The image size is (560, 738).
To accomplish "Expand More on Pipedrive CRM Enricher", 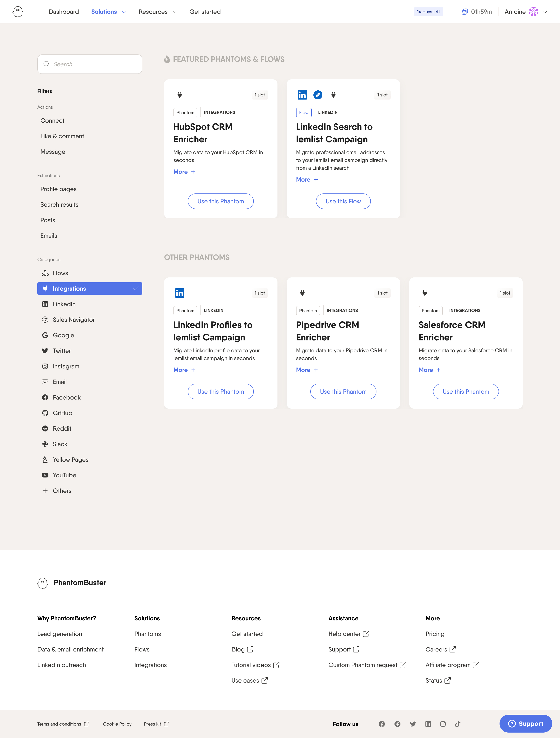I will [x=307, y=370].
